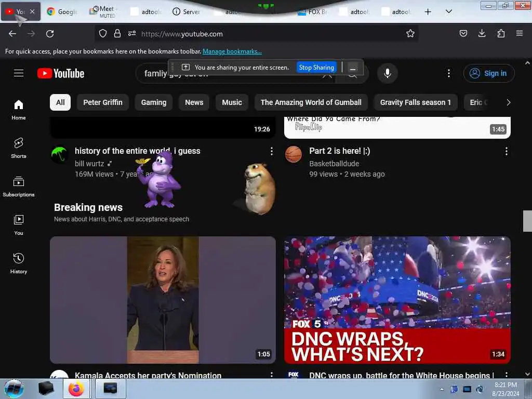Open the 19:26 video thumbnail
Image resolution: width=532 pixels, height=399 pixels.
coord(163,128)
